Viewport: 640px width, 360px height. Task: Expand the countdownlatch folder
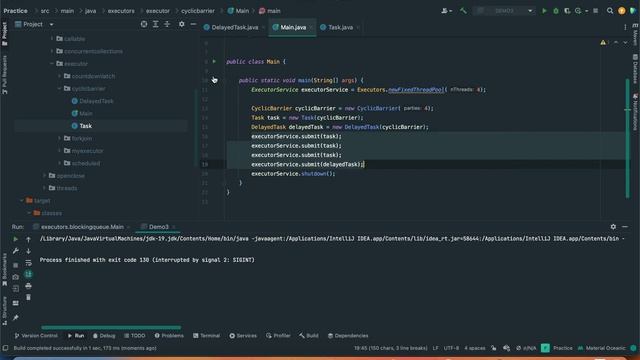click(60, 76)
